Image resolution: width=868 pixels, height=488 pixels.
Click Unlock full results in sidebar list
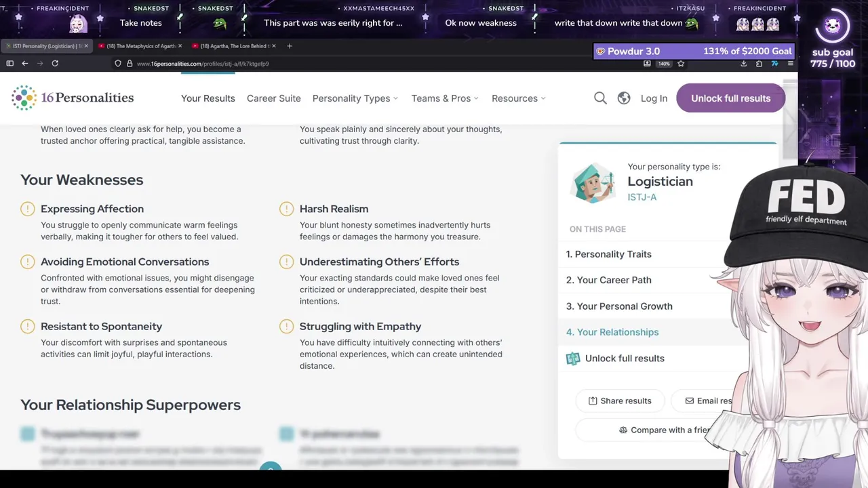pos(625,359)
